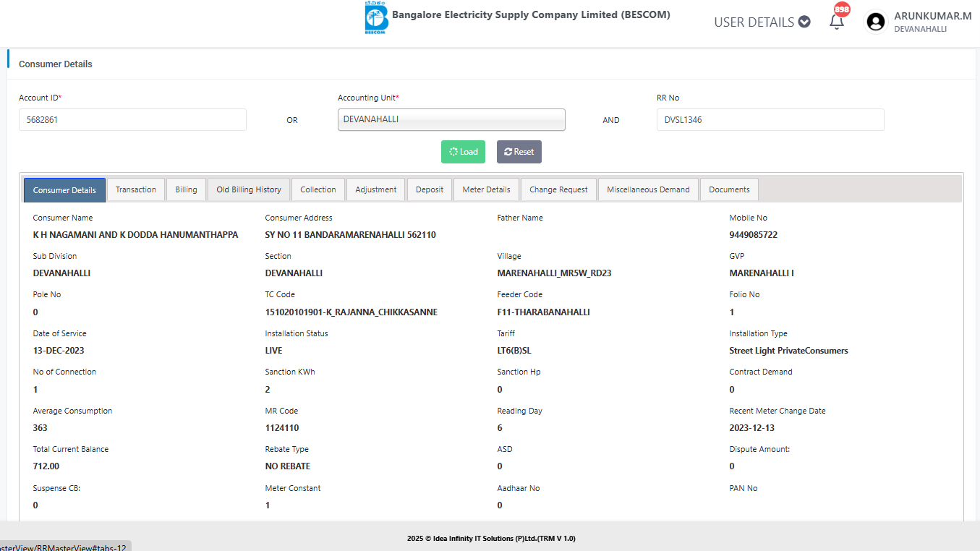Click the Idea Infinity IT Solutions footer text

point(491,539)
